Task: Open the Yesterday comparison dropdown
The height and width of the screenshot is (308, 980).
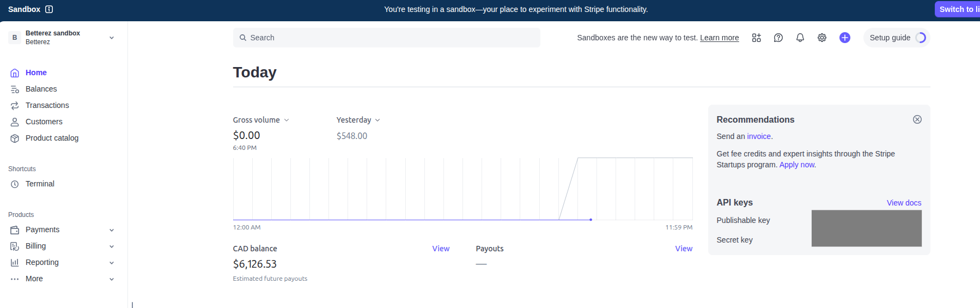Action: click(x=358, y=120)
